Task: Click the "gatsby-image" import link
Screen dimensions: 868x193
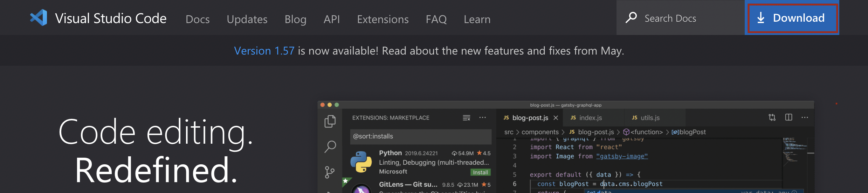Action: [x=622, y=156]
